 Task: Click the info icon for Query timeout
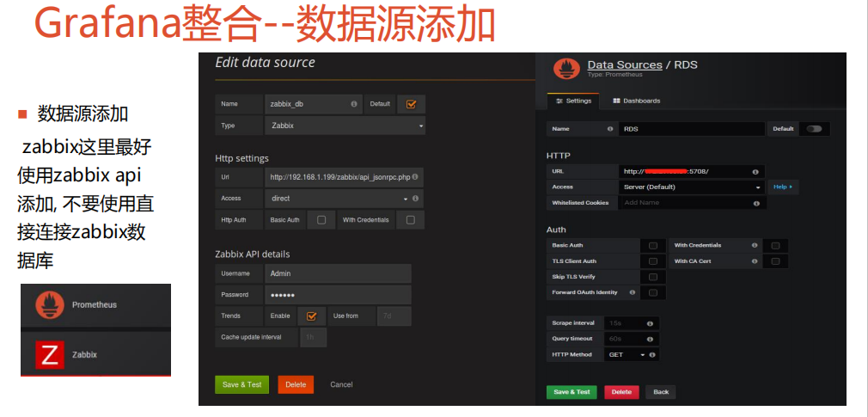pos(650,339)
